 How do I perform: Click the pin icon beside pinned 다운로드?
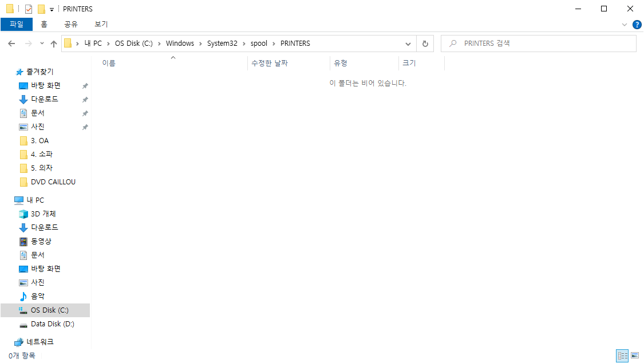click(85, 100)
